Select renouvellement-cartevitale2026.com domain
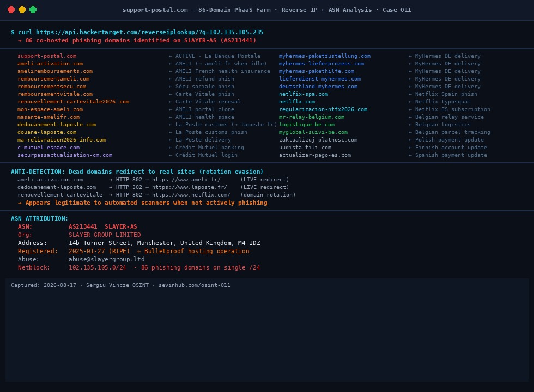This screenshot has height=392, width=534. tap(73, 102)
